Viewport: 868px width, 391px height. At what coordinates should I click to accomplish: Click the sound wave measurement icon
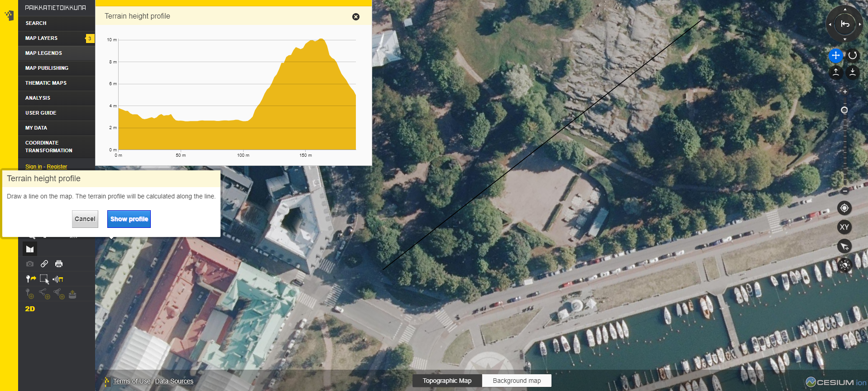(x=58, y=279)
